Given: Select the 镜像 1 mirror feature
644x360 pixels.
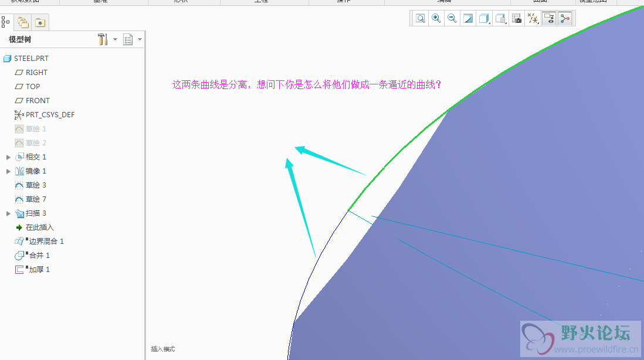Looking at the screenshot, I should pos(36,171).
